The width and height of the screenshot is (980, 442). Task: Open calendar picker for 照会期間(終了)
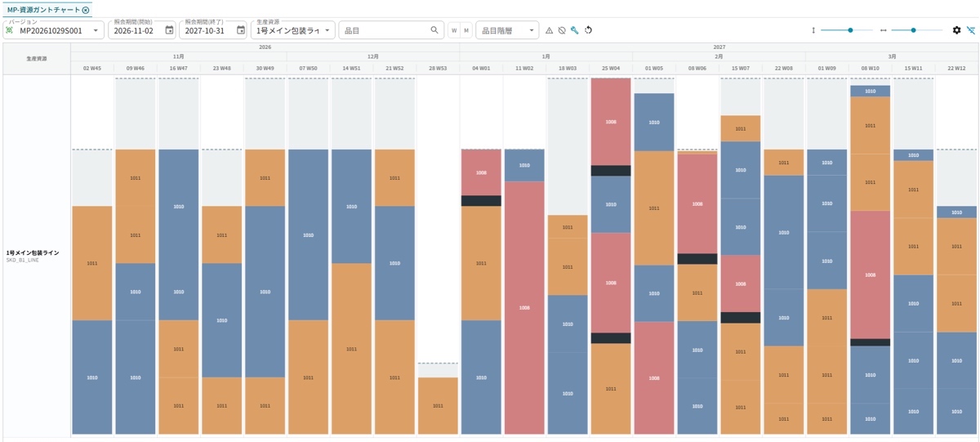(x=241, y=30)
